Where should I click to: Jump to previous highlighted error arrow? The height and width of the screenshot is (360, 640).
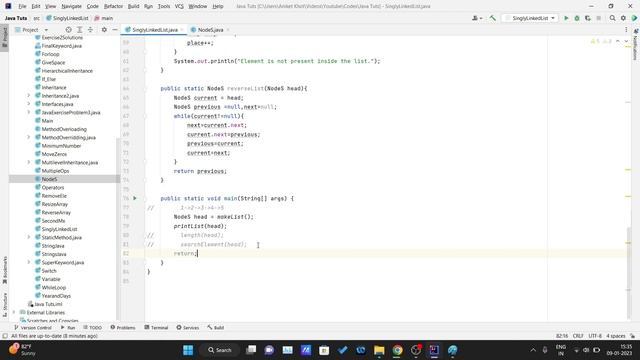pyautogui.click(x=618, y=41)
